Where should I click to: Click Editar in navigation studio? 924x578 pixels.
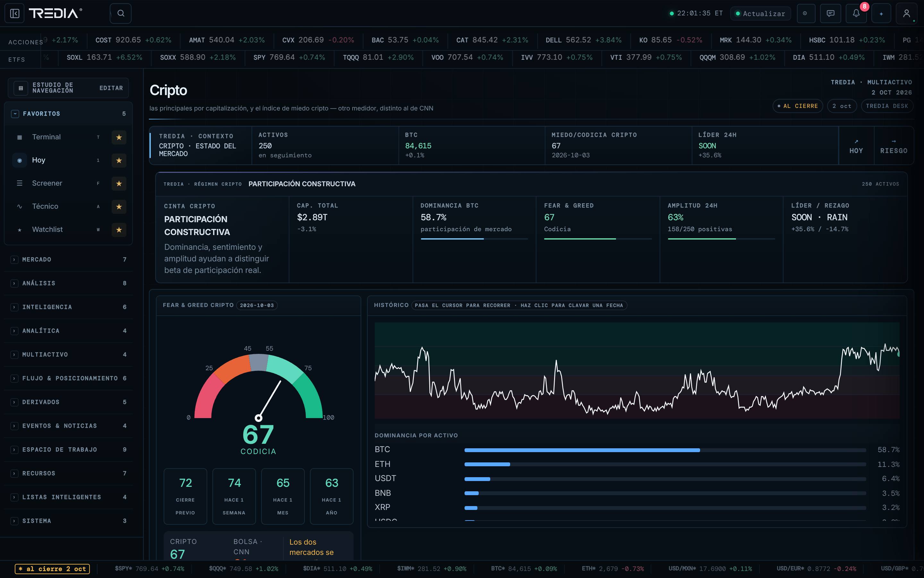tap(111, 88)
